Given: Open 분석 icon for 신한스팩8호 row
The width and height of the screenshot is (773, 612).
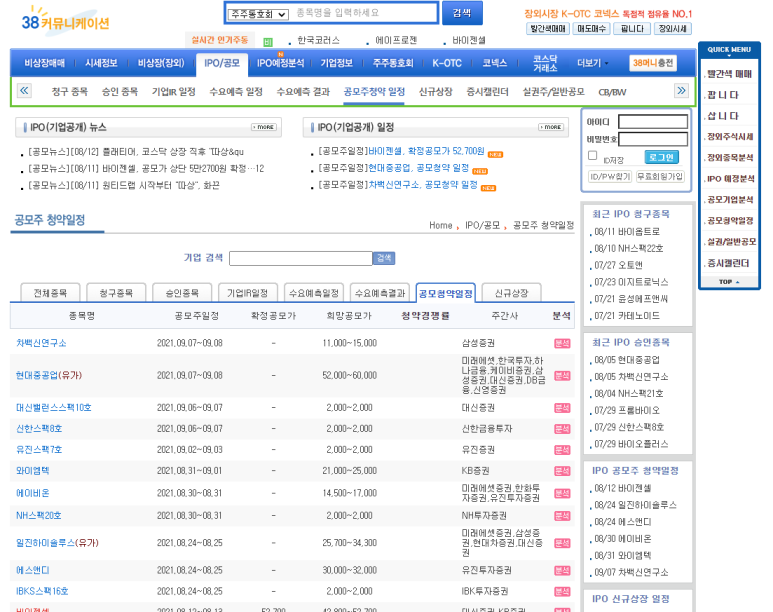Looking at the screenshot, I should pyautogui.click(x=562, y=429).
